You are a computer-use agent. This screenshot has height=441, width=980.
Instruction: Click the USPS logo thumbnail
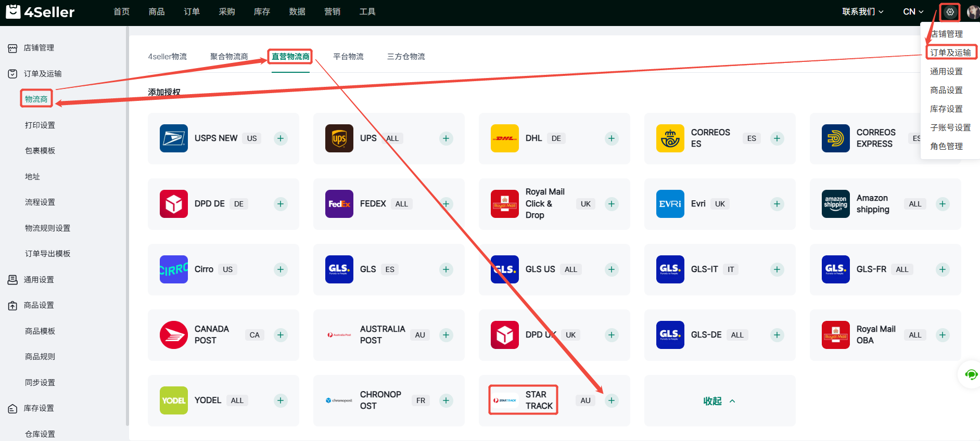[174, 138]
